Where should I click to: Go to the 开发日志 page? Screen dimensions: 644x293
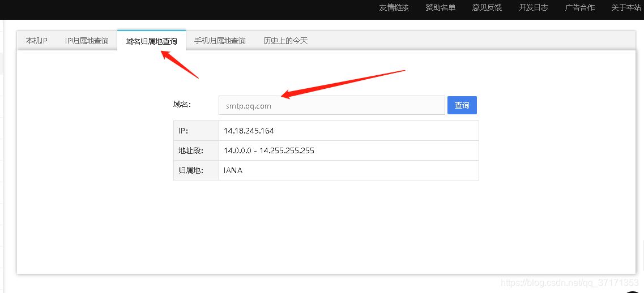pos(533,7)
